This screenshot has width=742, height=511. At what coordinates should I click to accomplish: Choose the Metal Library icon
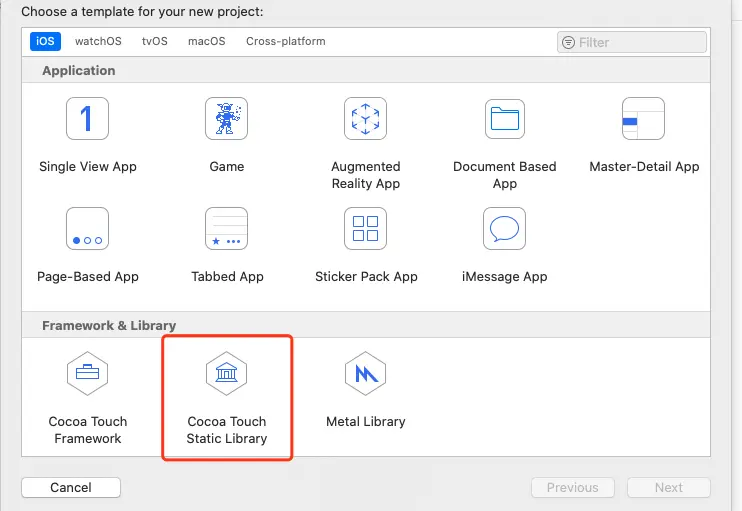point(365,373)
